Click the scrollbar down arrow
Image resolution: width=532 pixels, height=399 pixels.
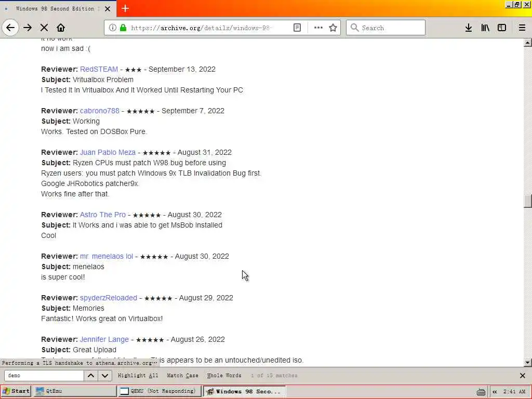pyautogui.click(x=528, y=363)
